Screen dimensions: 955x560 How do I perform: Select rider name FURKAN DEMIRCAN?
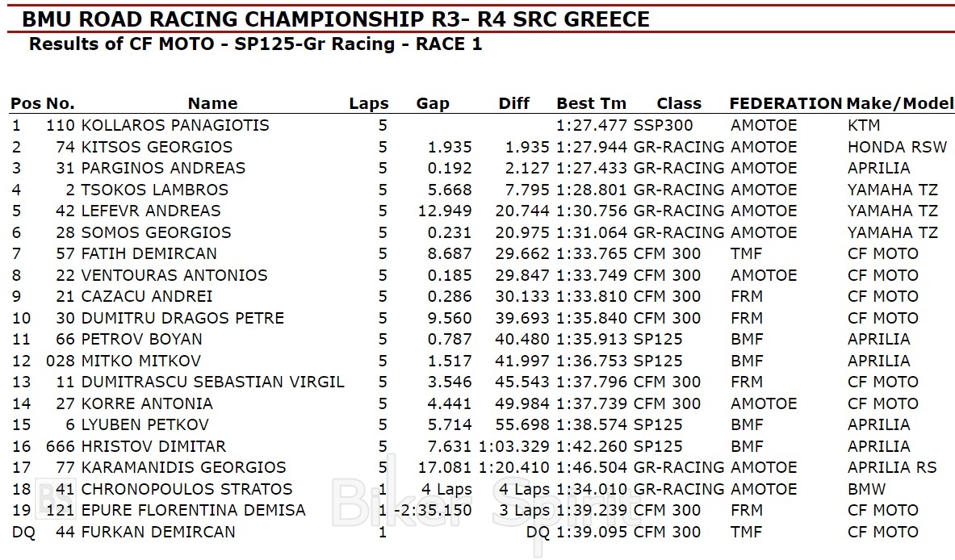pyautogui.click(x=158, y=532)
